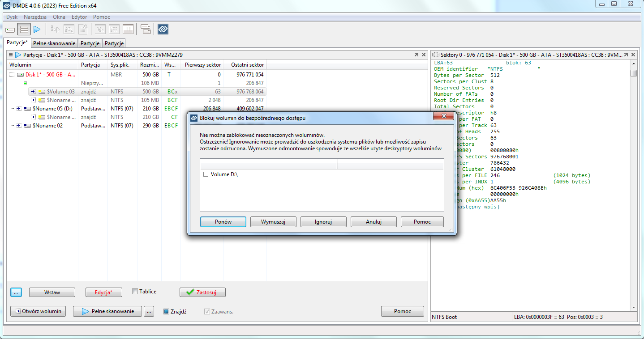
Task: Click the sector icon in Sektory panel header
Action: tap(436, 55)
